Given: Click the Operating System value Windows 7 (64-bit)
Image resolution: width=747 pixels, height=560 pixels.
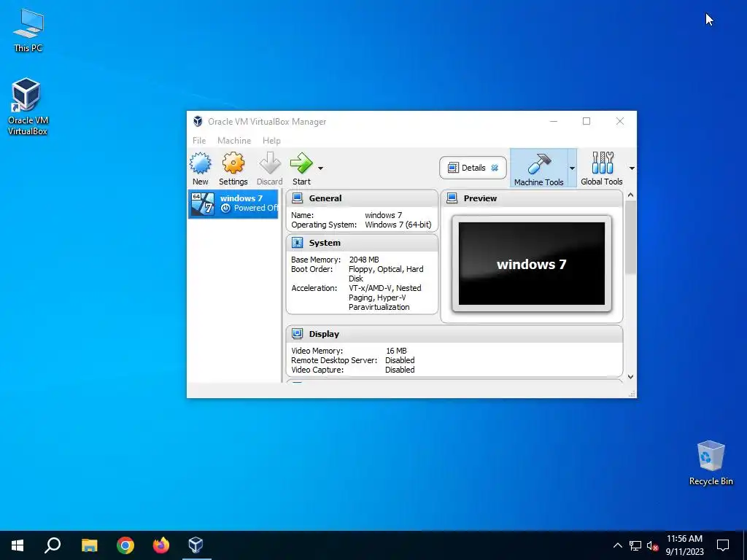Looking at the screenshot, I should 398,225.
